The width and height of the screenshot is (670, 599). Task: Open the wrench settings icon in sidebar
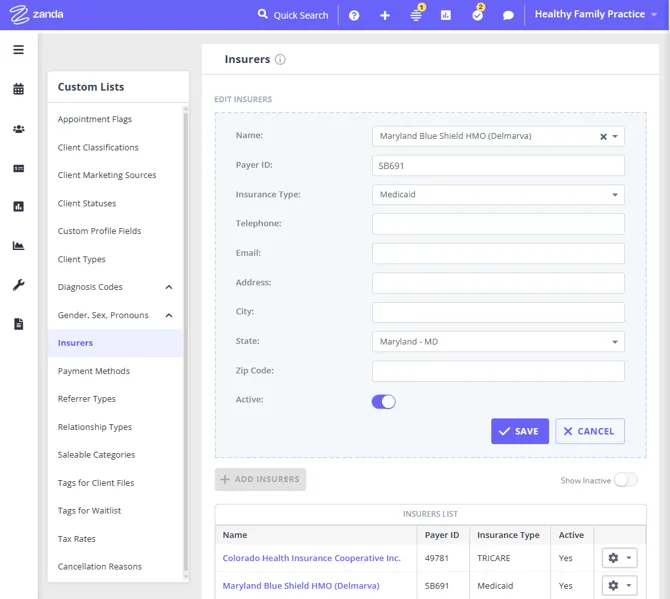pyautogui.click(x=18, y=285)
